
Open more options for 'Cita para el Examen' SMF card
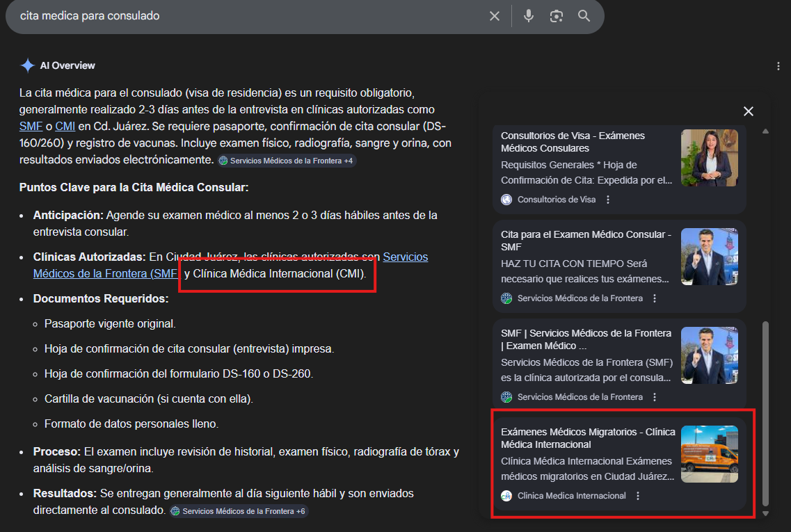[655, 298]
